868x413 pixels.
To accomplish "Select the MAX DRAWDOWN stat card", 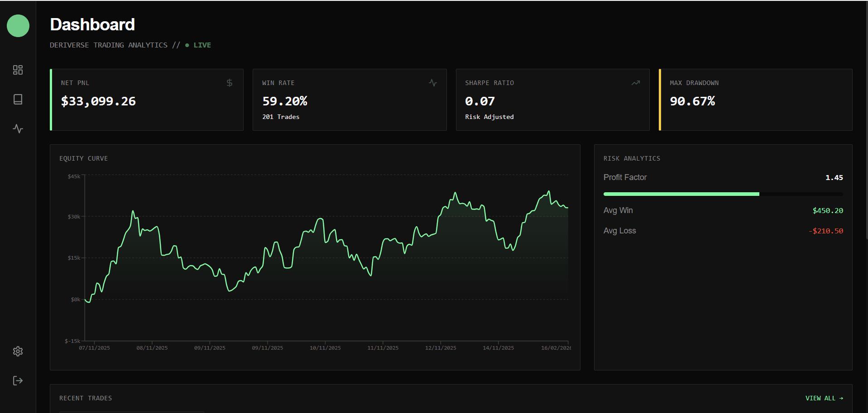I will (755, 100).
